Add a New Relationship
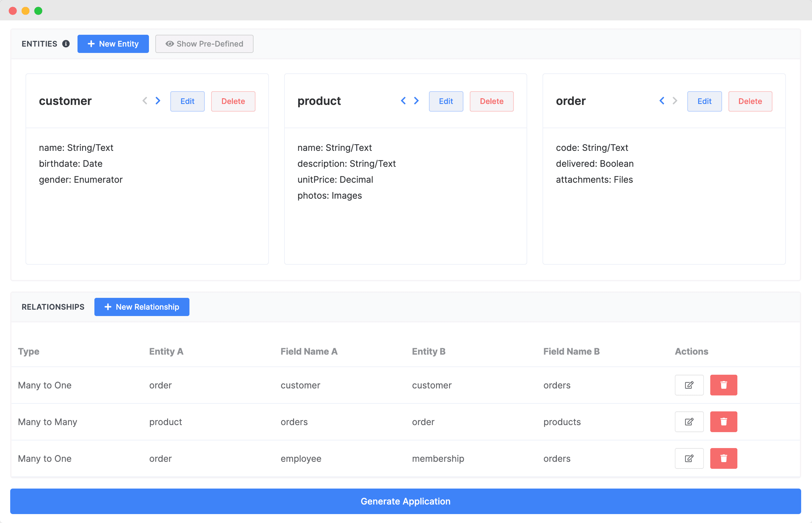The image size is (812, 523). pos(142,307)
